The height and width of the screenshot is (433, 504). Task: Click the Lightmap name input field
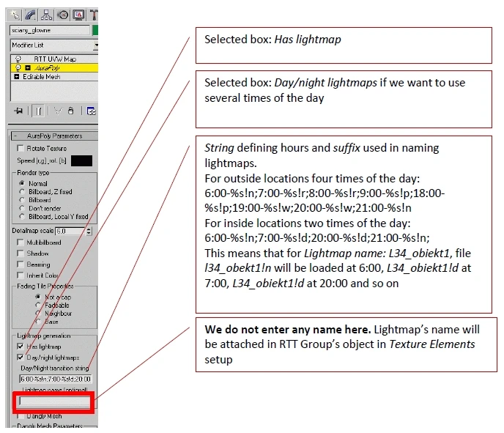point(55,401)
